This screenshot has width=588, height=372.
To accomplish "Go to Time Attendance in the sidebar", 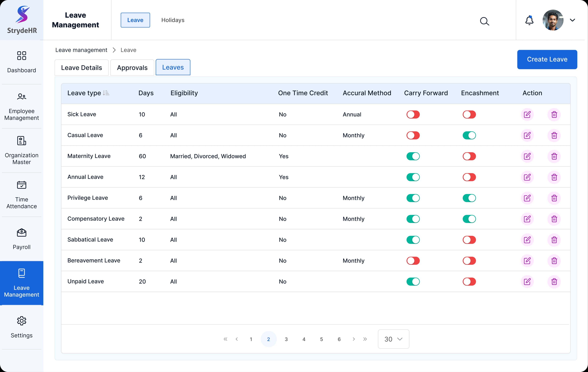I will point(21,195).
